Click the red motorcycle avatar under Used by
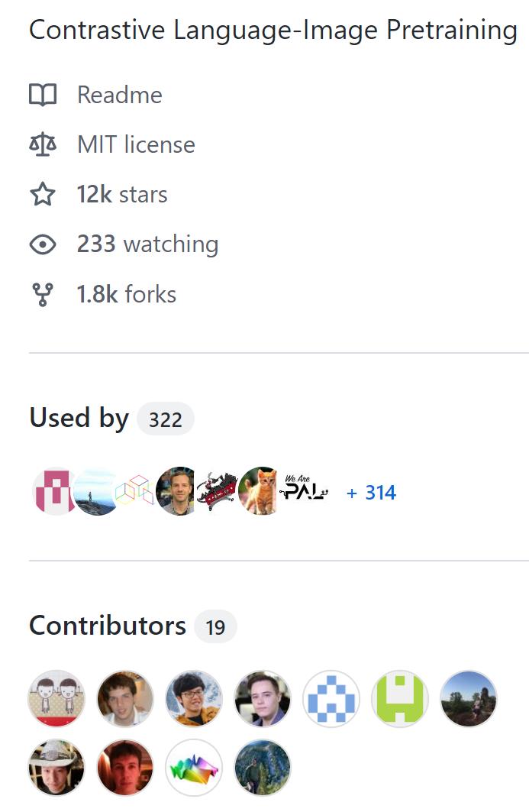Screen dimensions: 529x812 tap(220, 493)
